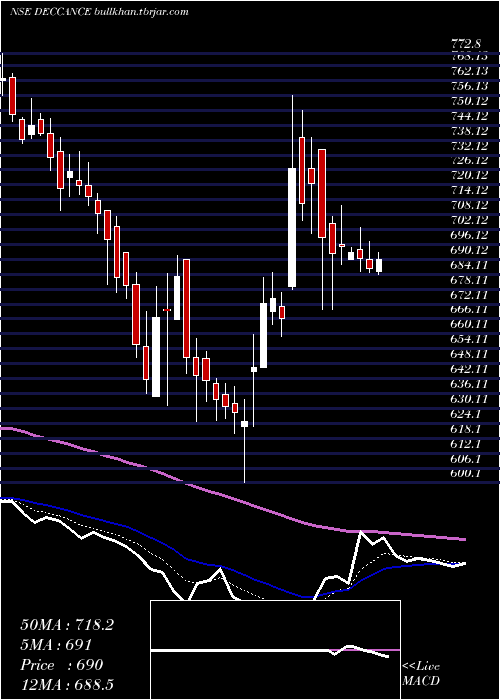The height and width of the screenshot is (700, 500).
Task: Click the '5MA : 691' readout
Action: coord(56,645)
